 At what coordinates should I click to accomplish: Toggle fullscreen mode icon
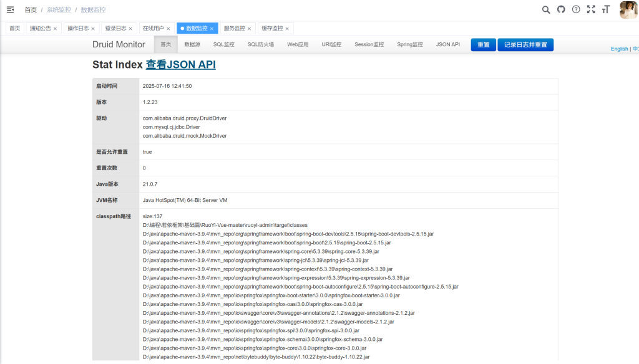tap(591, 9)
